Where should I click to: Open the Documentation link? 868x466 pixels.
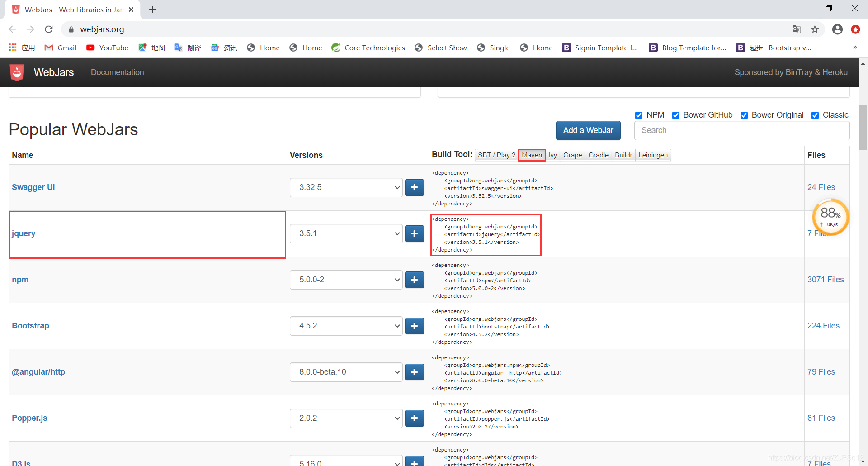(118, 72)
